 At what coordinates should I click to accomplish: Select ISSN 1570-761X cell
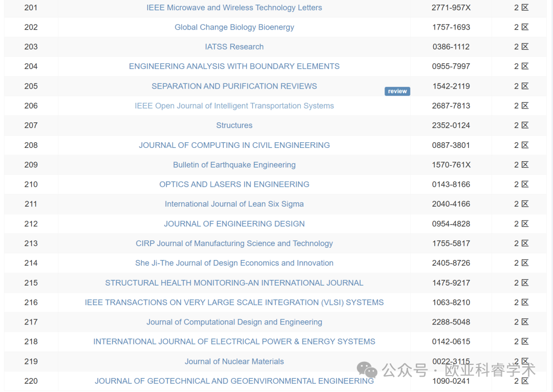coord(451,165)
